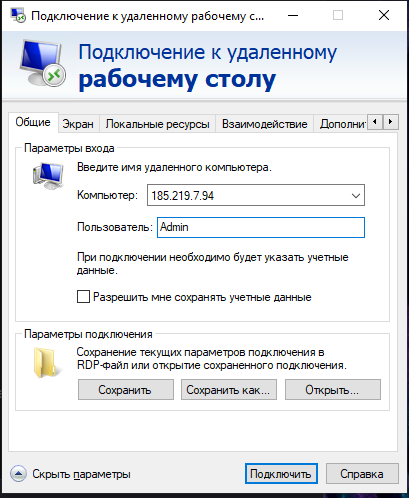Click the large Remote Desktop banner icon
This screenshot has width=409, height=498.
(43, 63)
